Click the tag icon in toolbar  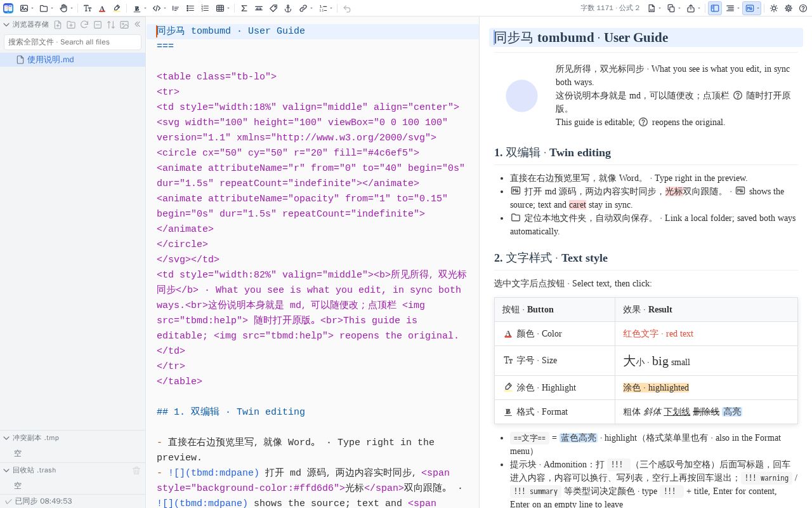[273, 8]
